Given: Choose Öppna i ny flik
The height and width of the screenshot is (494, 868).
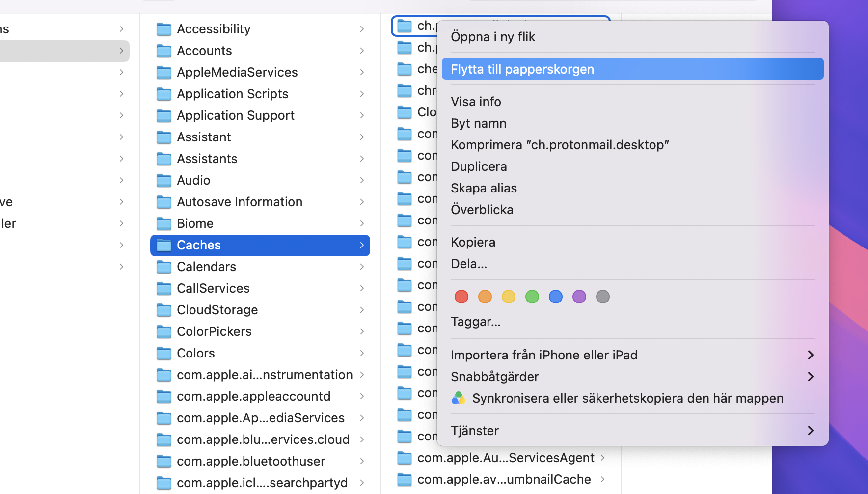Looking at the screenshot, I should (x=633, y=37).
